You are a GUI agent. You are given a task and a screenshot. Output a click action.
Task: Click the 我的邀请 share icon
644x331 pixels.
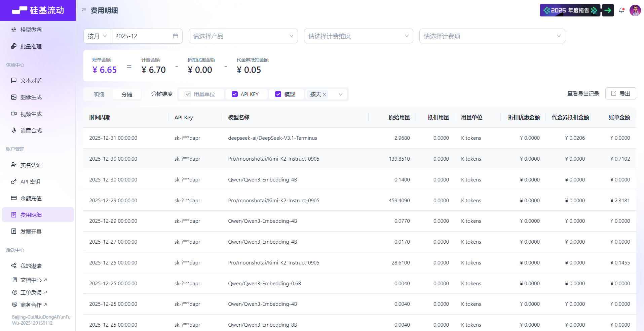click(x=14, y=265)
